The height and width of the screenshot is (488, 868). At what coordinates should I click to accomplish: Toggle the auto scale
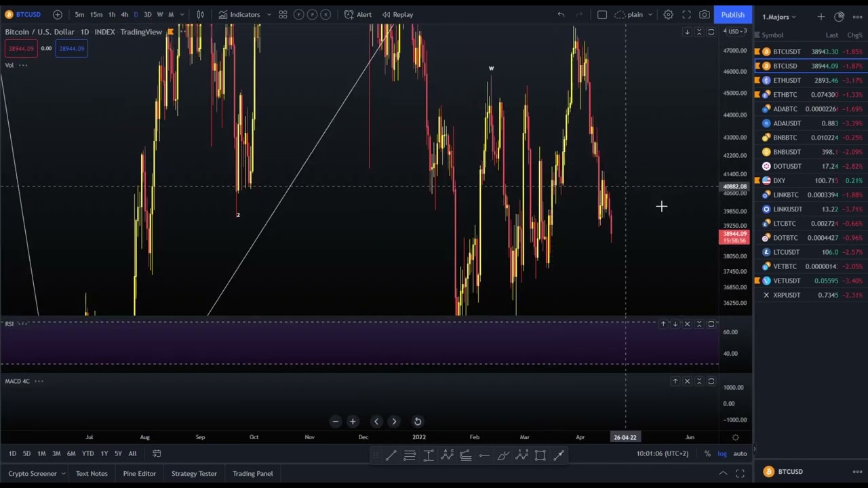[x=740, y=453]
